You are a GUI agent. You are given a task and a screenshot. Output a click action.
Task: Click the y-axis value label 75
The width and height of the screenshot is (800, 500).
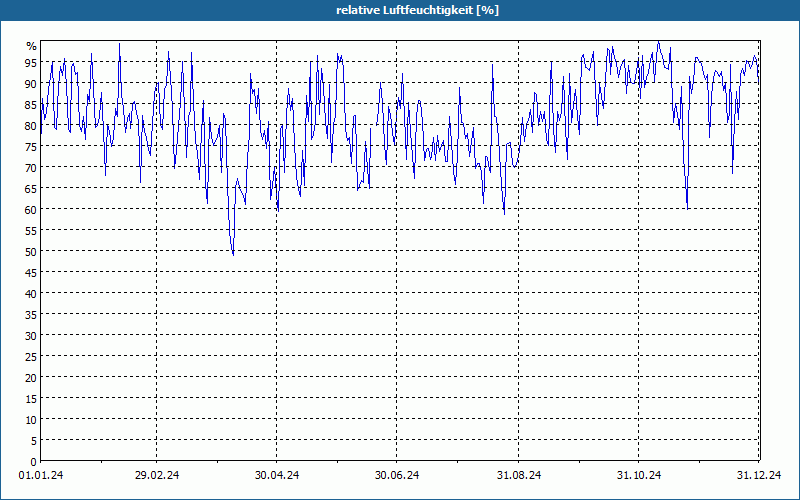pyautogui.click(x=31, y=146)
